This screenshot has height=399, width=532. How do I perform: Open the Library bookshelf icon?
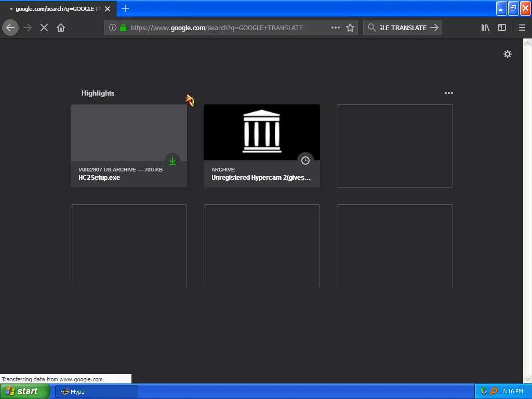pos(485,28)
